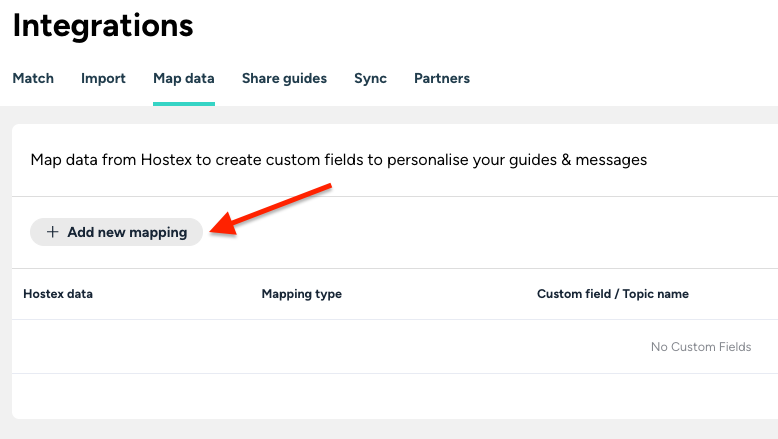Click the Integrations page heading
This screenshot has height=439, width=778.
tap(103, 25)
